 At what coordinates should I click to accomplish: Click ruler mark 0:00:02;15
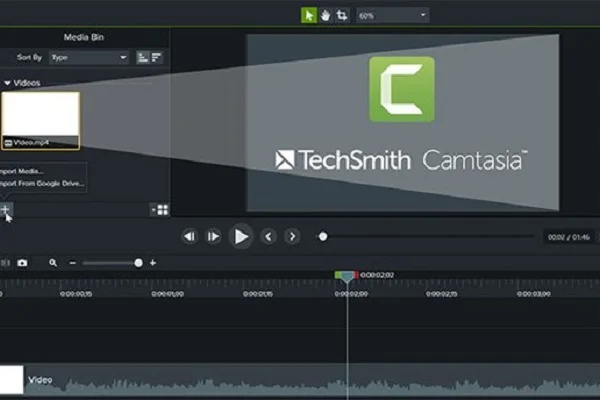click(442, 294)
